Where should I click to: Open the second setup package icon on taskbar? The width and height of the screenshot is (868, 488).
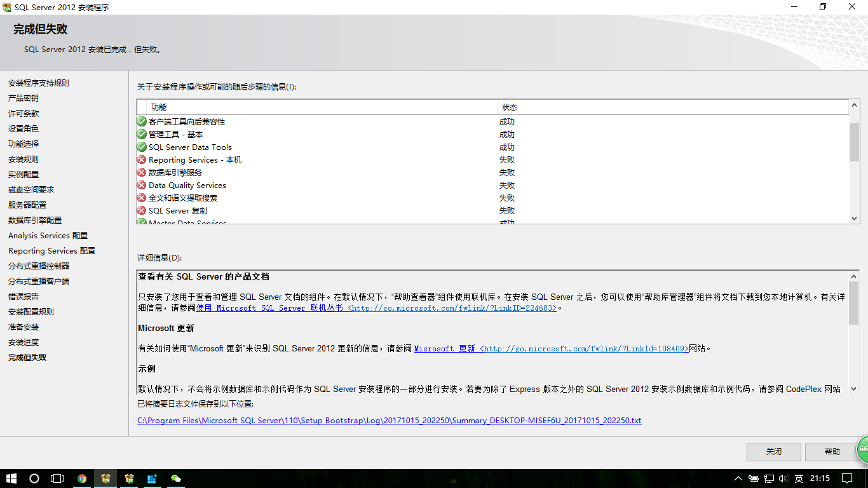(129, 478)
